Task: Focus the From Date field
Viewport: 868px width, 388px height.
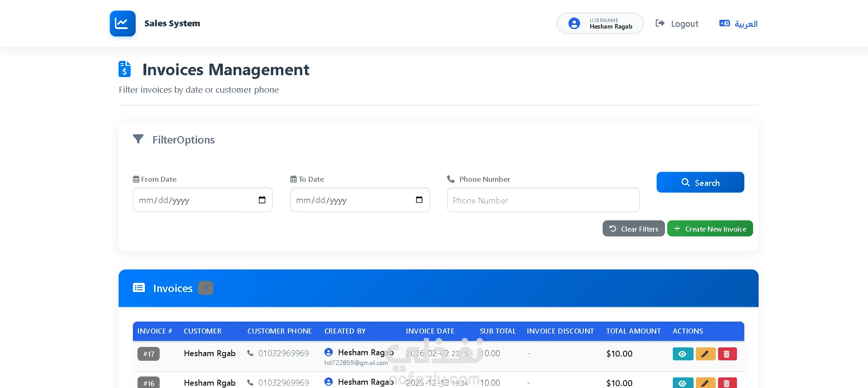Action: click(203, 200)
